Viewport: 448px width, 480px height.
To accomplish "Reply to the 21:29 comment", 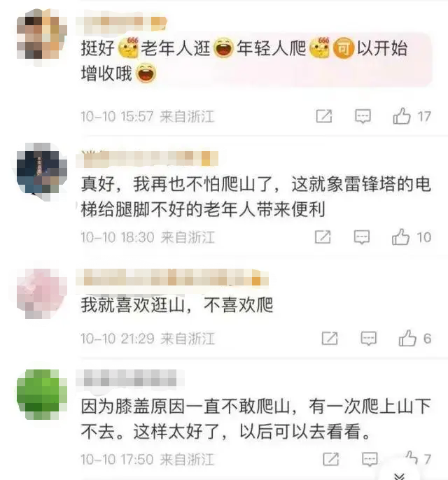I will [368, 339].
